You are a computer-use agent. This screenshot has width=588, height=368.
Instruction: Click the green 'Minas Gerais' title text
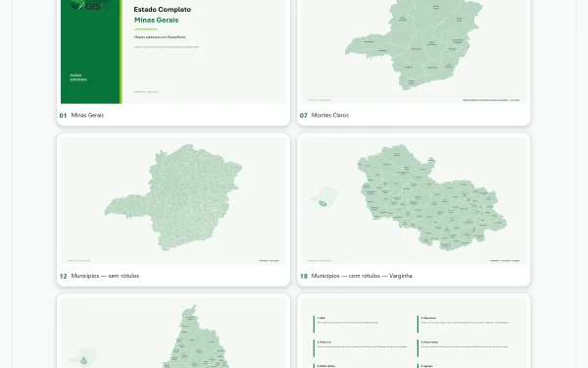[157, 21]
